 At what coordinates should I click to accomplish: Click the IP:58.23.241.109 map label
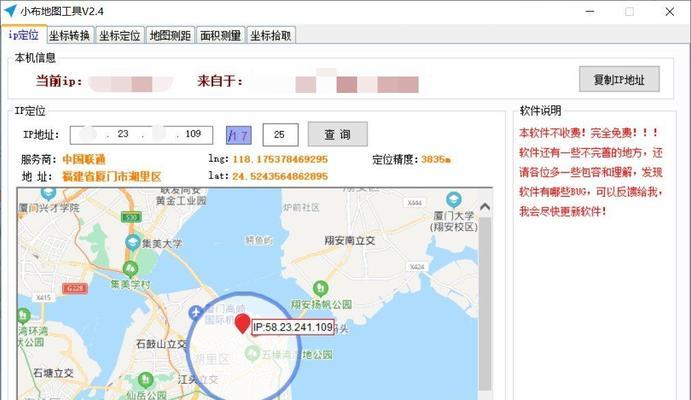pos(293,327)
